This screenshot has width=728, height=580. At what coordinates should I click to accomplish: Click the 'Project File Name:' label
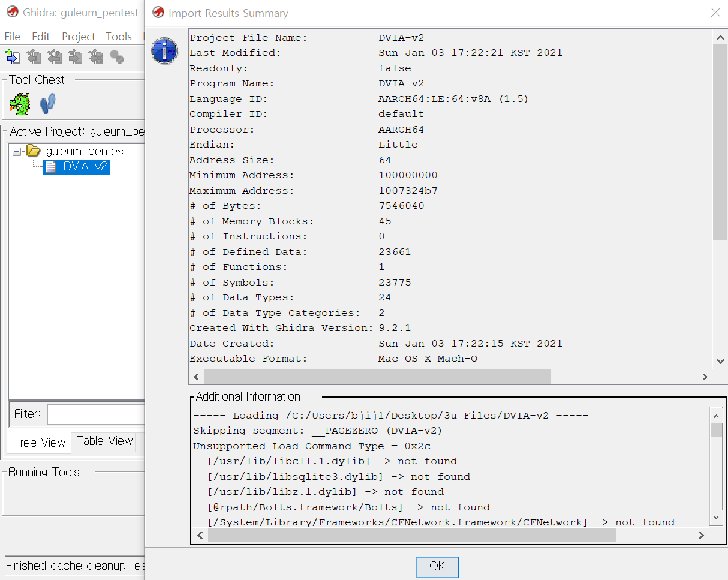click(248, 38)
